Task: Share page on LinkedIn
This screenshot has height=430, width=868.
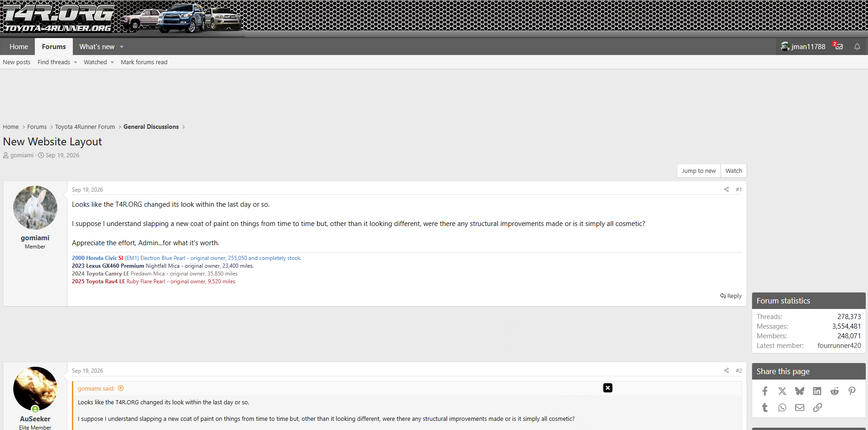Action: coord(817,391)
